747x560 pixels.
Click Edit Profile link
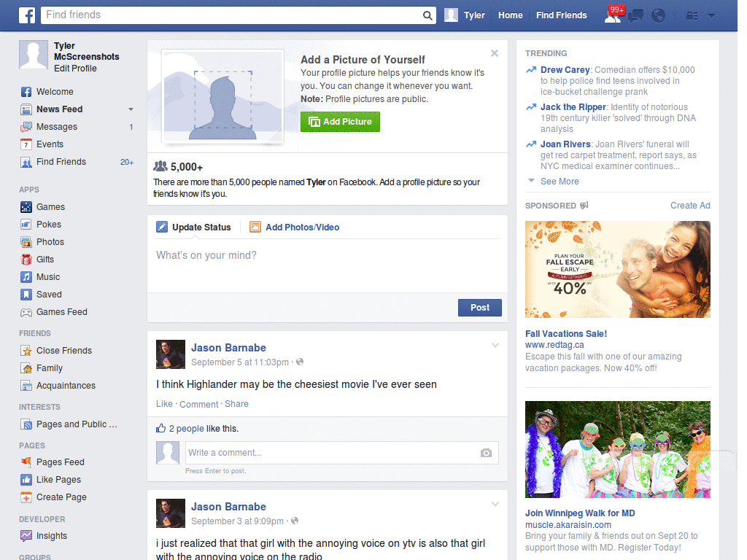[75, 69]
